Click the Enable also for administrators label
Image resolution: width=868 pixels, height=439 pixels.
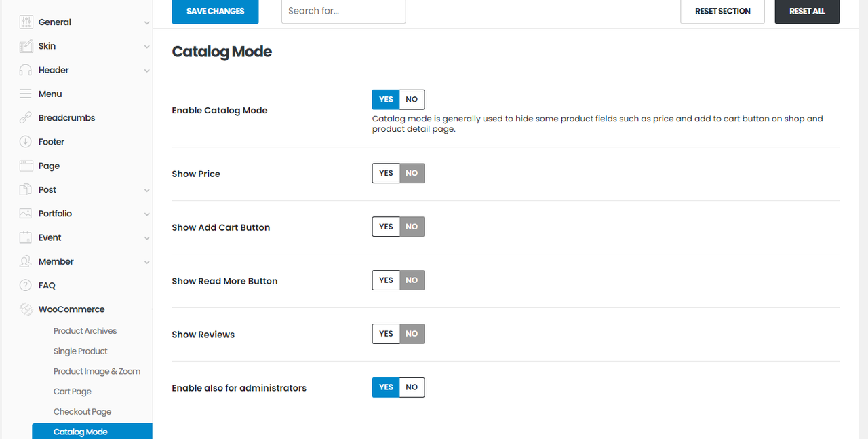click(239, 388)
